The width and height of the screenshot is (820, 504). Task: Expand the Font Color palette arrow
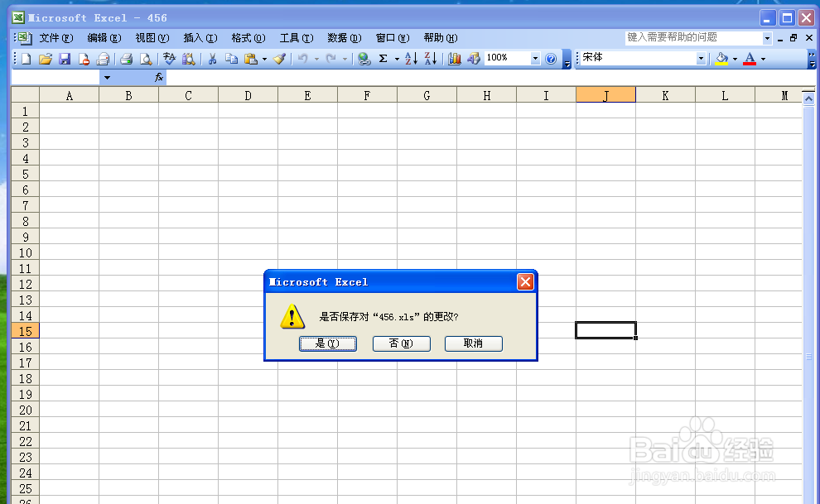763,59
